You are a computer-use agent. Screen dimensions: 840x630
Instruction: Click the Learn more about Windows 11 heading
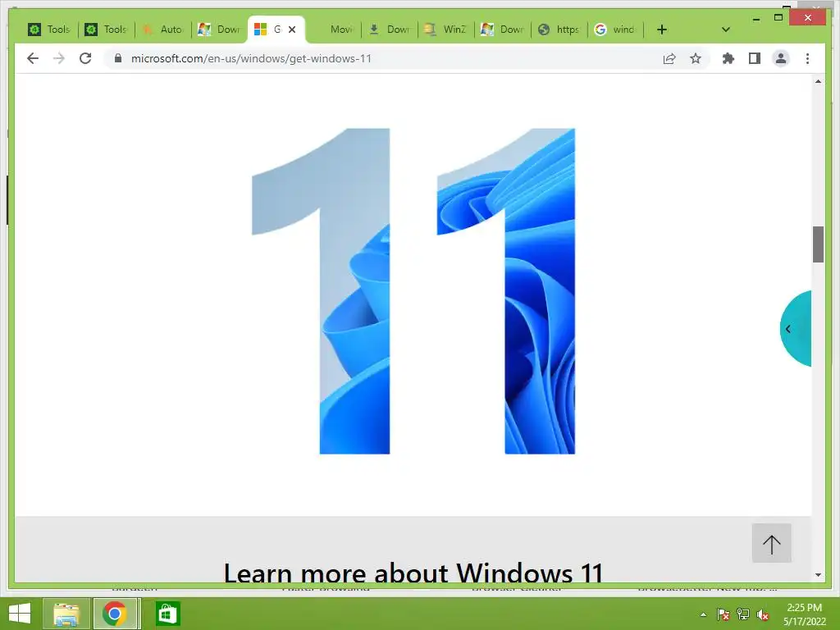point(413,572)
